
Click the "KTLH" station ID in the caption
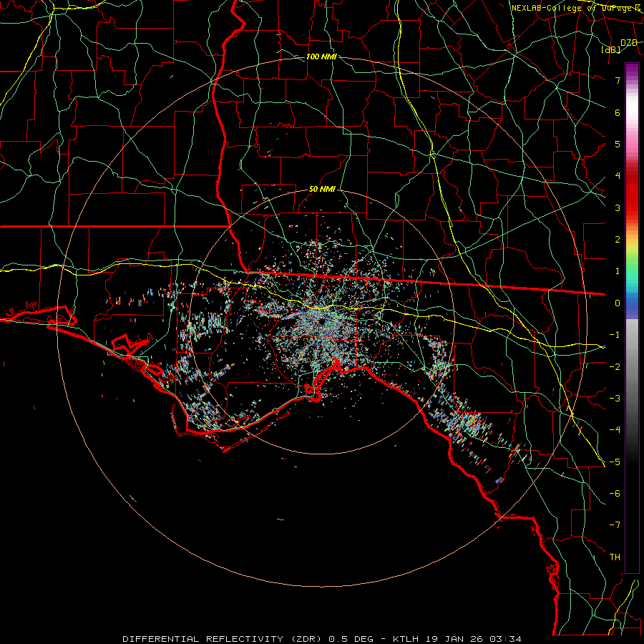coord(406,639)
